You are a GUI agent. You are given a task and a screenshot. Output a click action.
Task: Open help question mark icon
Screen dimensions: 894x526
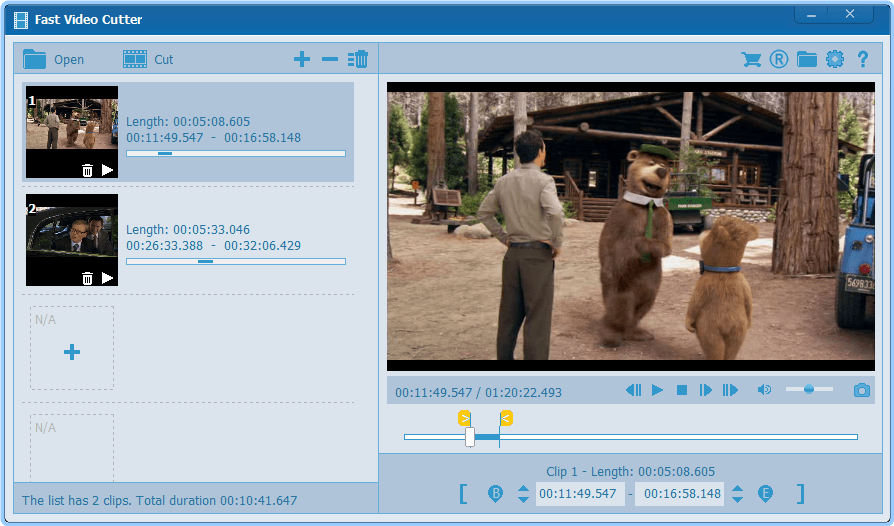[863, 59]
